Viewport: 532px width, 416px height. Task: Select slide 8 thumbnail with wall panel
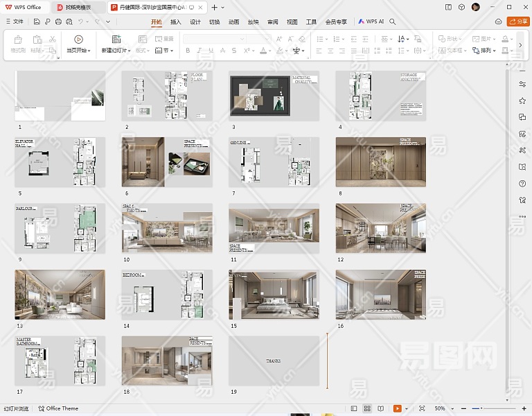coord(380,162)
